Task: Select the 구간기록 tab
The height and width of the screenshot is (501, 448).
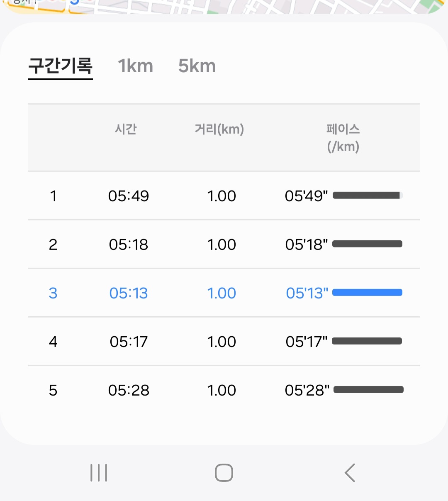Action: pyautogui.click(x=61, y=66)
